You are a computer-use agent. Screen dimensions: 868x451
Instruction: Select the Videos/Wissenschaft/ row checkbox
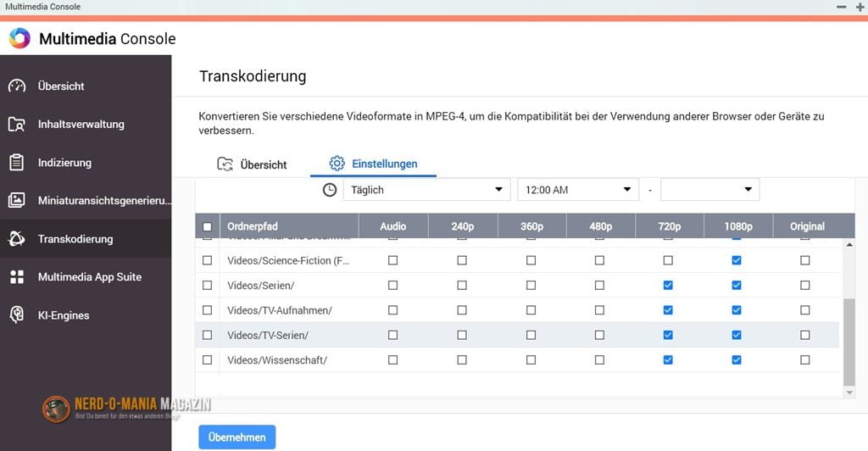click(207, 359)
